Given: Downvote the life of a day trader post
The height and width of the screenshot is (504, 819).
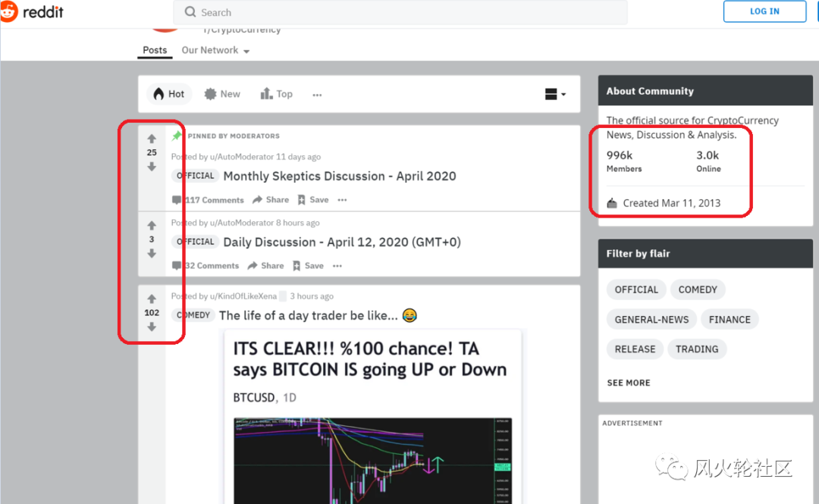Looking at the screenshot, I should (152, 327).
